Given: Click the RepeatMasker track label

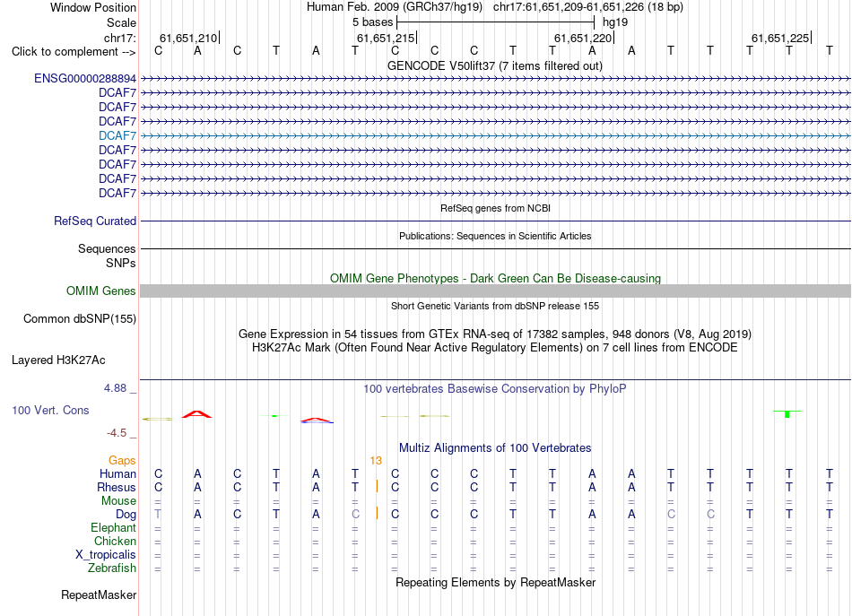Looking at the screenshot, I should pos(99,594).
